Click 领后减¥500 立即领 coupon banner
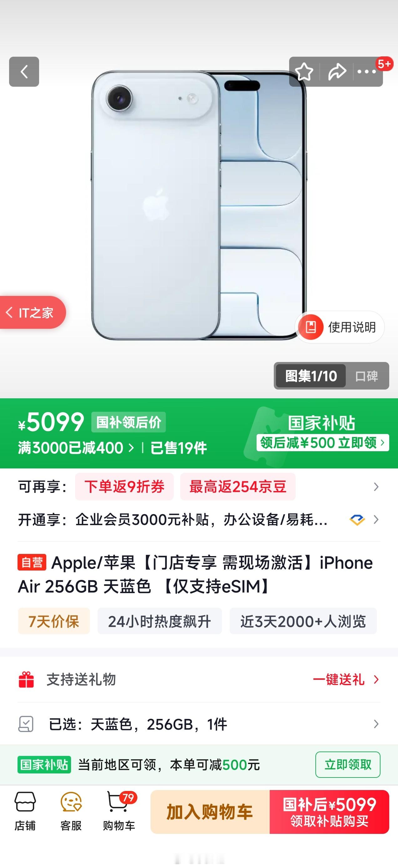This screenshot has width=398, height=868. coord(323,443)
